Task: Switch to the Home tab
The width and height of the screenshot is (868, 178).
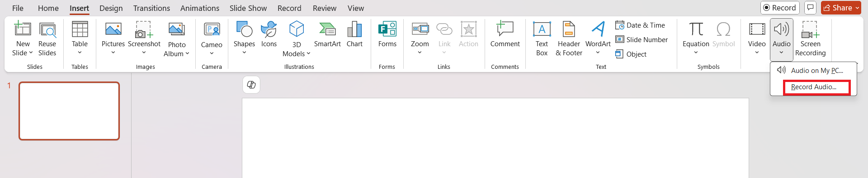Action: click(48, 8)
